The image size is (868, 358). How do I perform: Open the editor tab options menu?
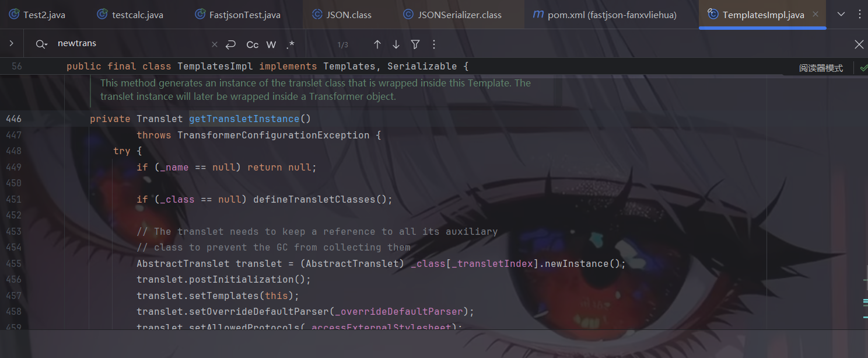[x=859, y=15]
